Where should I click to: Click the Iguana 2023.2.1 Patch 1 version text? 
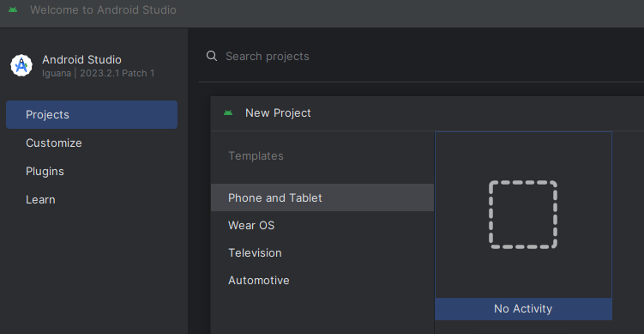98,74
